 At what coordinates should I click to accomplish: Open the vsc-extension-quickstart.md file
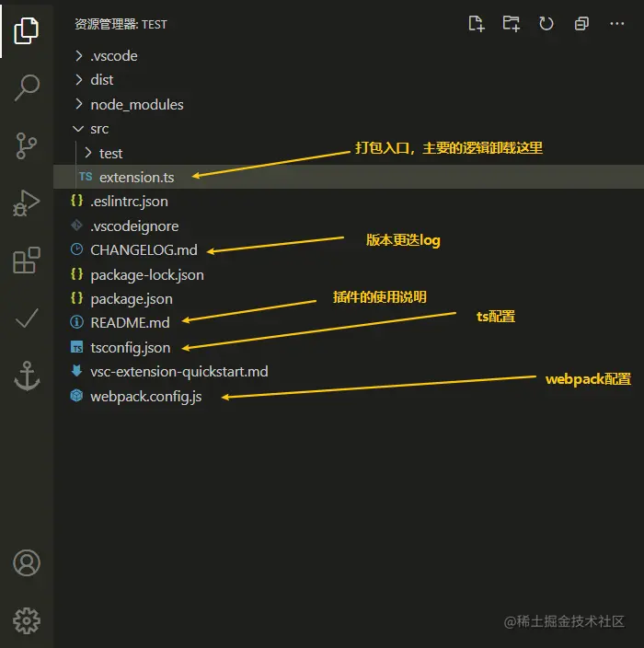tap(178, 372)
